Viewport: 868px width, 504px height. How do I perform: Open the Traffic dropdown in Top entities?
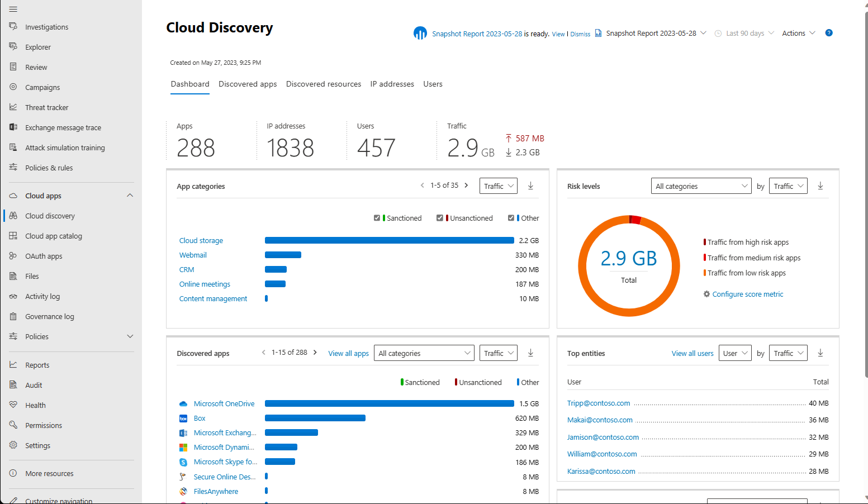pyautogui.click(x=789, y=353)
